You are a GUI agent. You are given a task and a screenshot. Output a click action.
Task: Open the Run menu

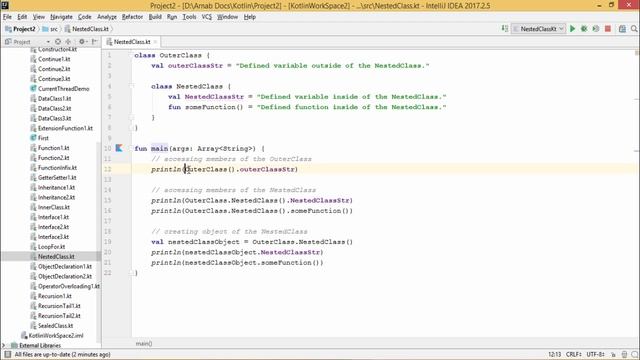pyautogui.click(x=172, y=17)
